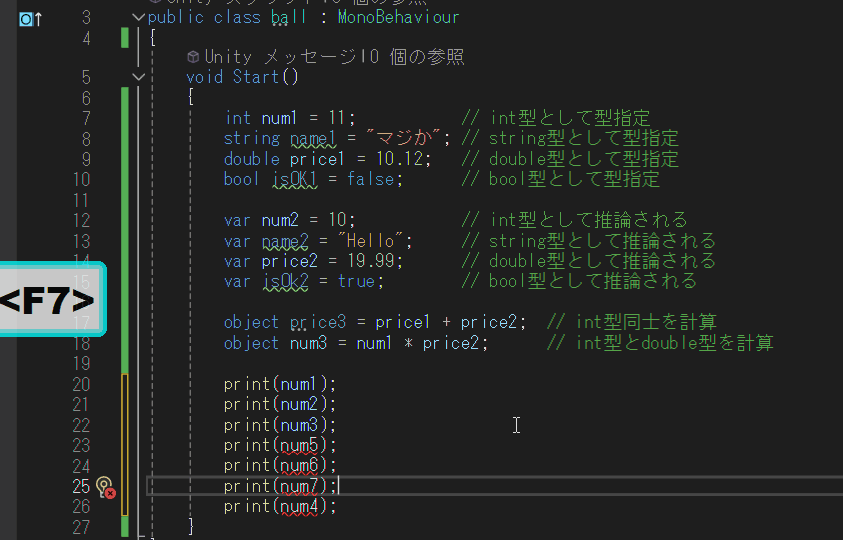Viewport: 843px width, 540px height.
Task: Collapse the Start method chevron at line 5
Action: 138,77
